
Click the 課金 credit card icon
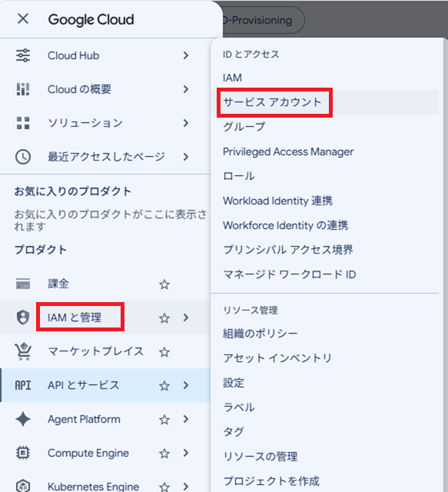point(23,284)
